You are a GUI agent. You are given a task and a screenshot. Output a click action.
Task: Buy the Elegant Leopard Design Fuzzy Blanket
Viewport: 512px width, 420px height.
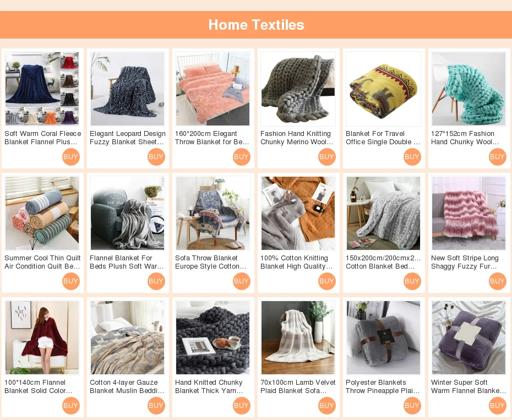tap(156, 157)
